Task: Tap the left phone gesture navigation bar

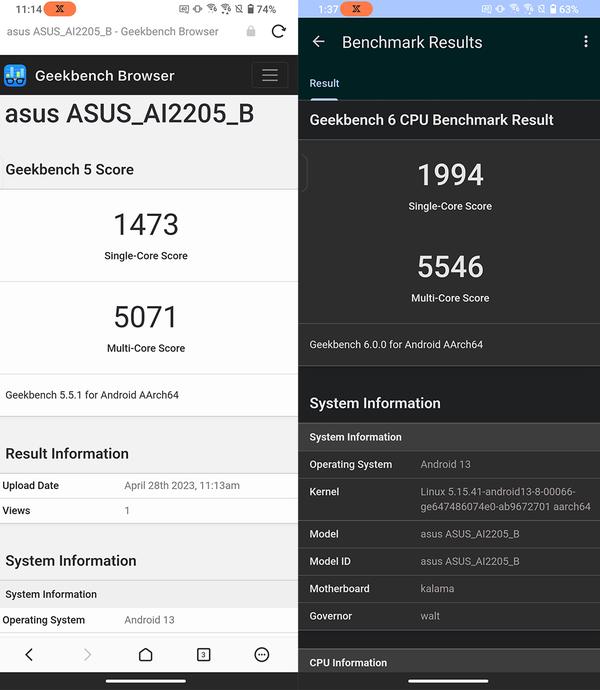Action: pos(146,681)
